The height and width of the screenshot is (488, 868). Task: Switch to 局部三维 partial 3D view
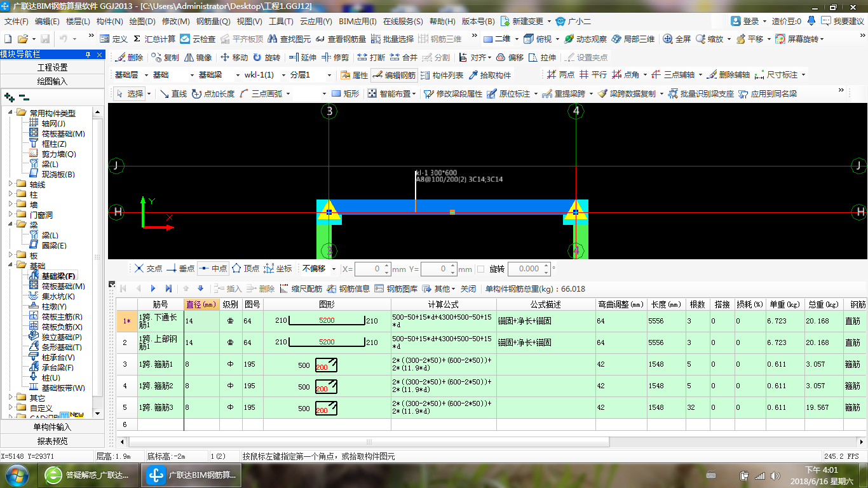point(633,39)
